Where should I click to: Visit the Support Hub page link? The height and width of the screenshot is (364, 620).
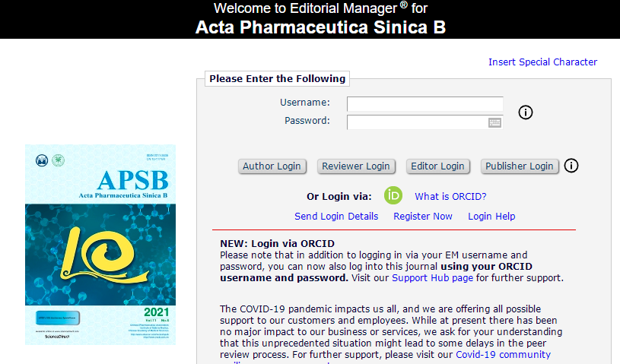pos(434,278)
